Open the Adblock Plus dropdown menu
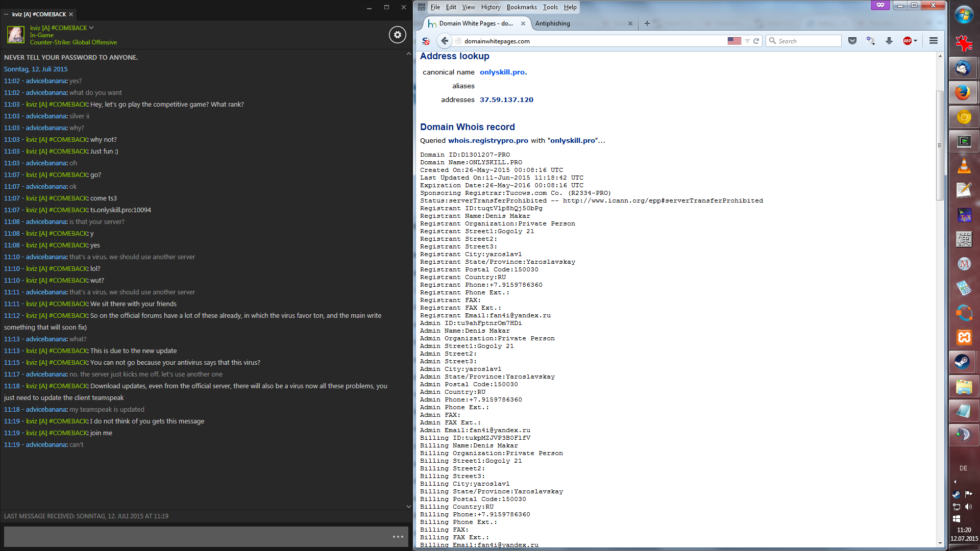This screenshot has height=551, width=980. point(916,41)
